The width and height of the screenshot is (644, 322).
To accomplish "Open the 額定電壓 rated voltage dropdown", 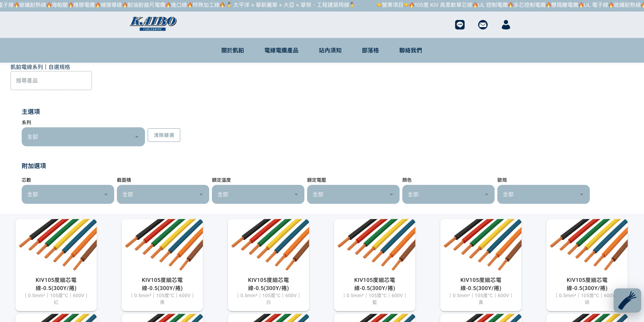I will (x=353, y=194).
